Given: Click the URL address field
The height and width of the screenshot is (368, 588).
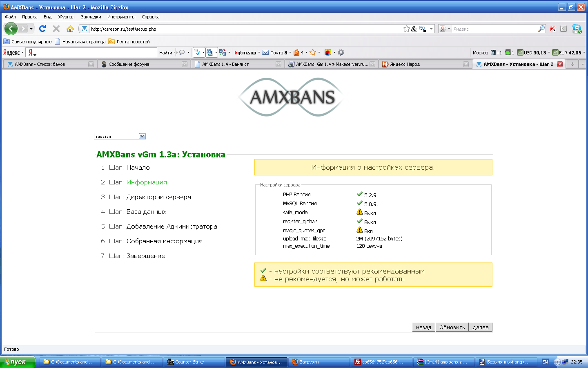Looking at the screenshot, I should coord(245,29).
